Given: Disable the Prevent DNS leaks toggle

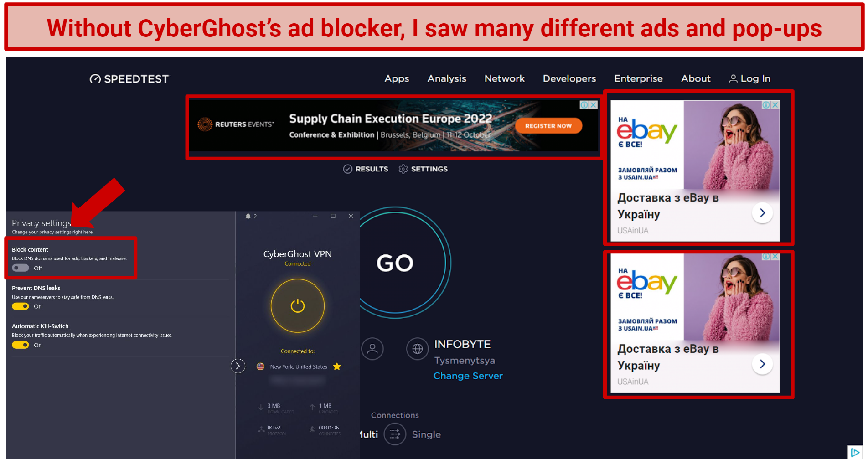Looking at the screenshot, I should point(20,306).
